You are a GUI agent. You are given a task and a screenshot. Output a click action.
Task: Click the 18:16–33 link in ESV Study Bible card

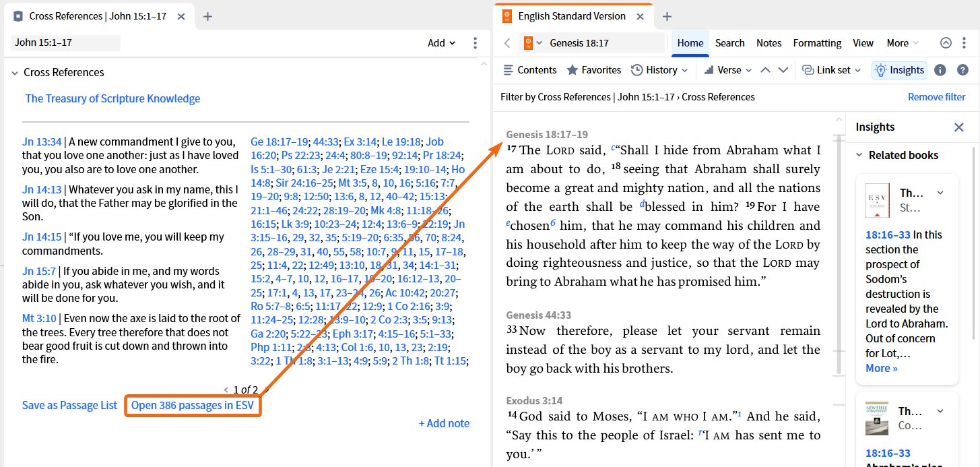888,235
